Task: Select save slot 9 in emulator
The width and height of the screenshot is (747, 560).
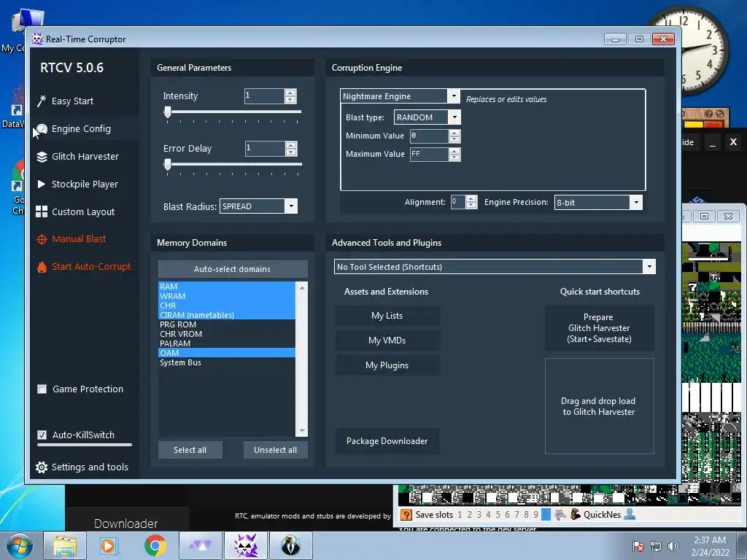Action: (x=536, y=515)
